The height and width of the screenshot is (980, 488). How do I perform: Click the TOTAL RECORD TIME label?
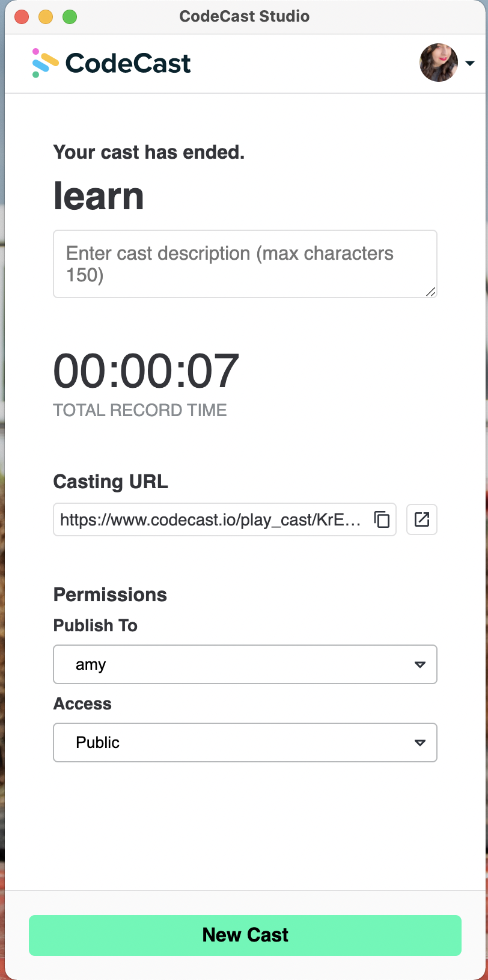click(x=140, y=410)
